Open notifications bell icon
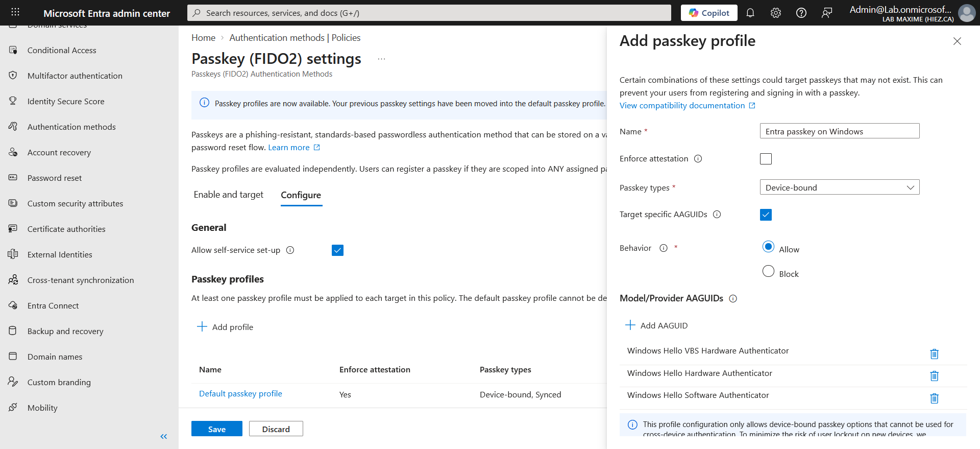This screenshot has height=449, width=980. (x=750, y=13)
